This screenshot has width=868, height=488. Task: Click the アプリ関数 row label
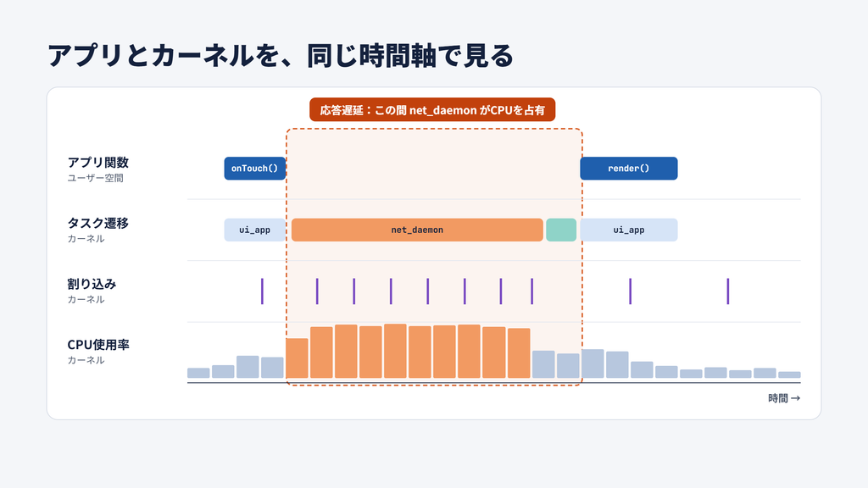pos(98,162)
